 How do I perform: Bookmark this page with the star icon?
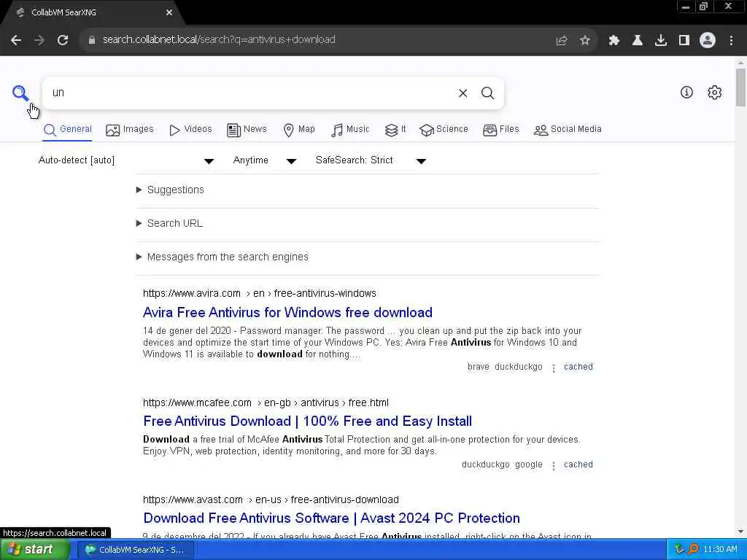pyautogui.click(x=585, y=41)
